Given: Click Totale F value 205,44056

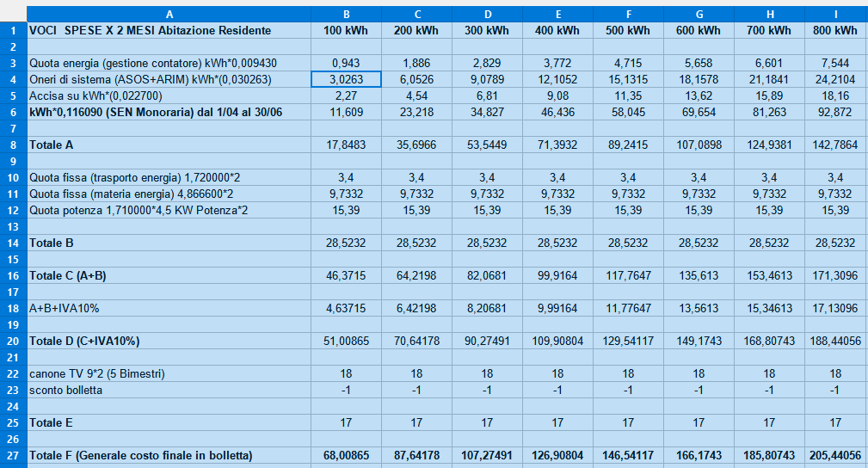Looking at the screenshot, I should [x=836, y=456].
